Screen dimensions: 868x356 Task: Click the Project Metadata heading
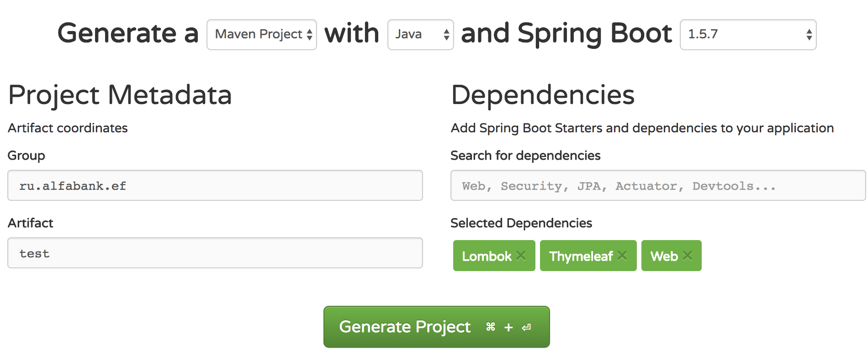(x=120, y=95)
